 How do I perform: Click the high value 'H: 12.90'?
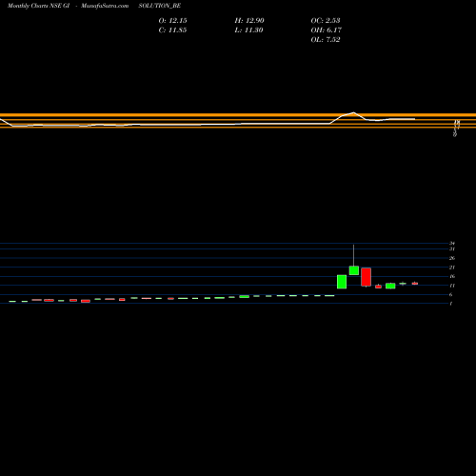click(249, 21)
